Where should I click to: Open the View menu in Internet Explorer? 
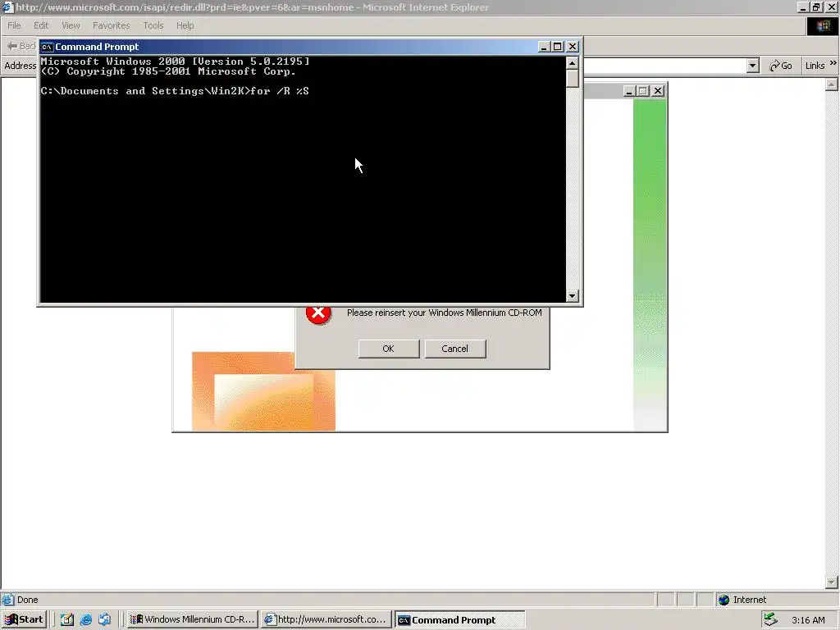pyautogui.click(x=71, y=25)
